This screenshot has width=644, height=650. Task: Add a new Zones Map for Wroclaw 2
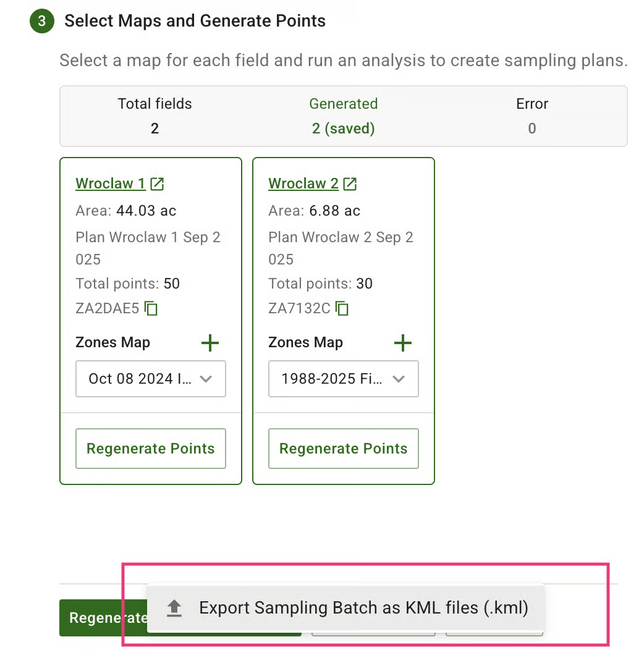[403, 342]
